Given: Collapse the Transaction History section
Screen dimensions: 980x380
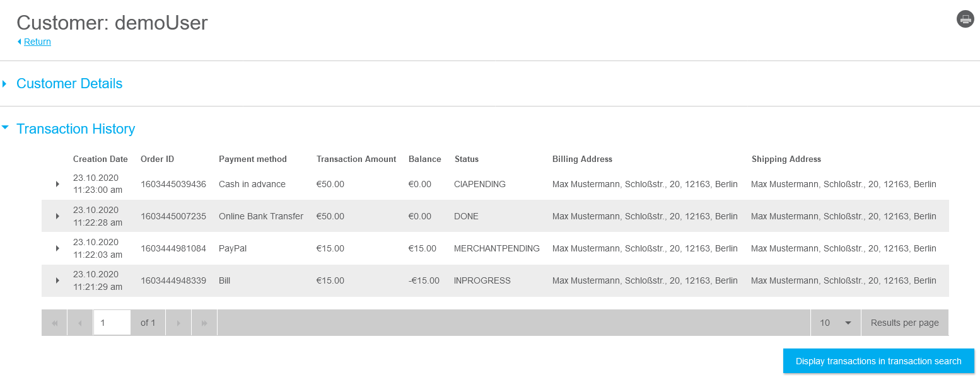Looking at the screenshot, I should (76, 129).
